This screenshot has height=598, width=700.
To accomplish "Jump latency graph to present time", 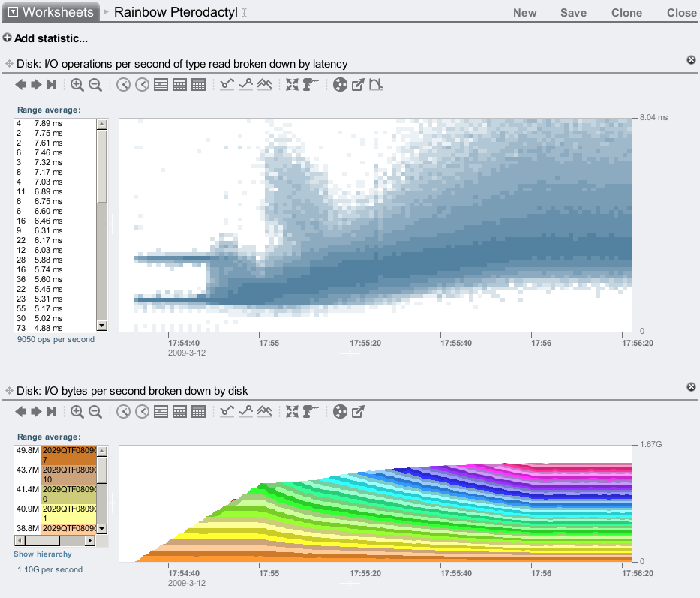I will tap(51, 85).
